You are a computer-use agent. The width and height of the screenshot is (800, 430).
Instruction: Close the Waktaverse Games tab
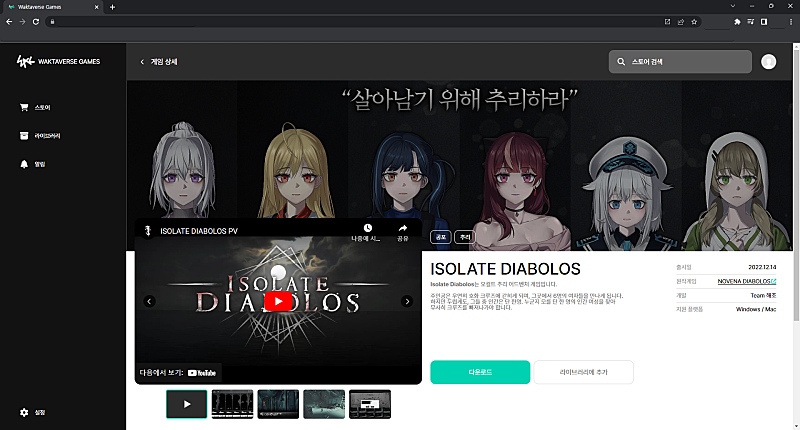[x=96, y=7]
